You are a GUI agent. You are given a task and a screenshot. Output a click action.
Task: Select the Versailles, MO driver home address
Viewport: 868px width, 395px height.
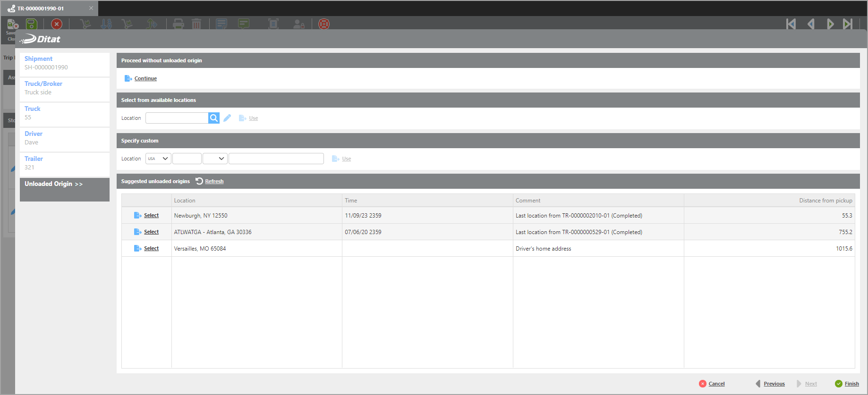click(x=151, y=248)
